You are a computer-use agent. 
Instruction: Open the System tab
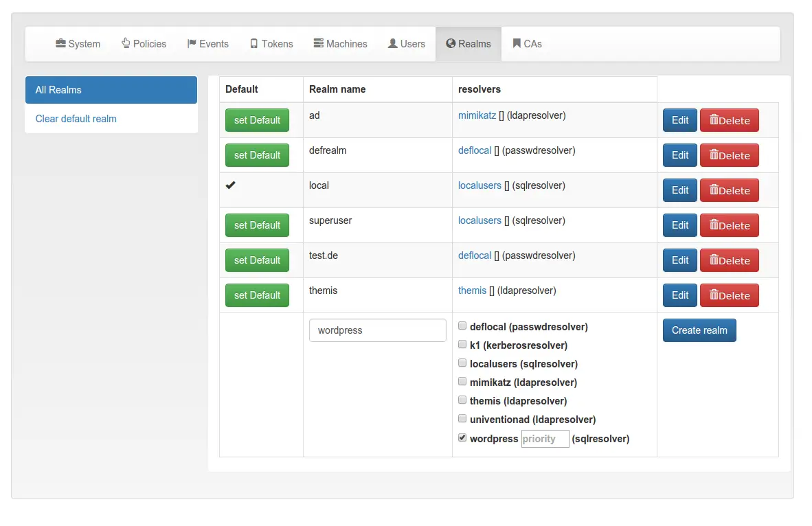tap(78, 44)
